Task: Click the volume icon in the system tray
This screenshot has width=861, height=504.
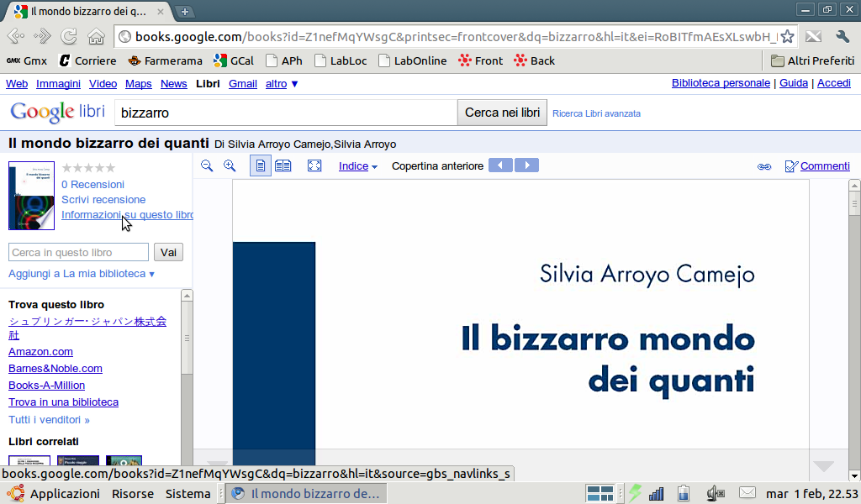Action: pyautogui.click(x=715, y=494)
